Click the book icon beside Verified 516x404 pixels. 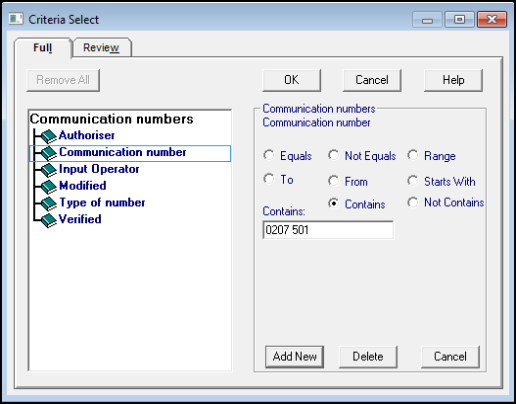click(x=49, y=220)
